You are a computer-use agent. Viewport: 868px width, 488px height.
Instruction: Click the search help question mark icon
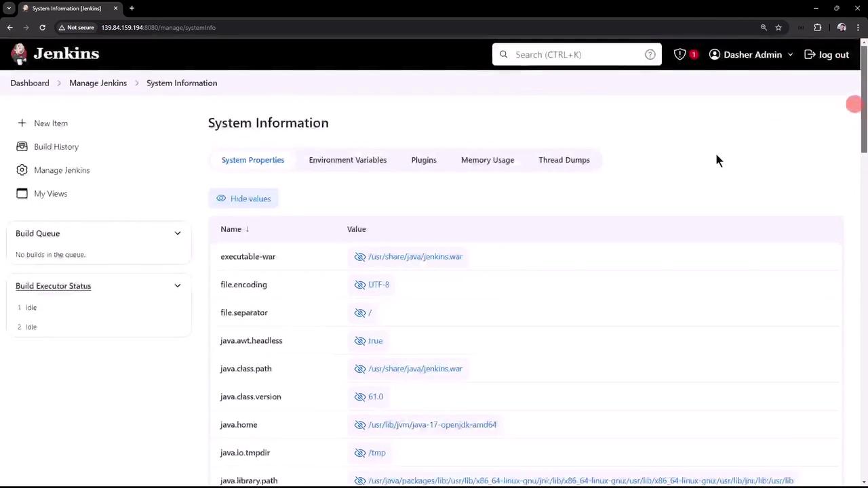click(x=650, y=54)
